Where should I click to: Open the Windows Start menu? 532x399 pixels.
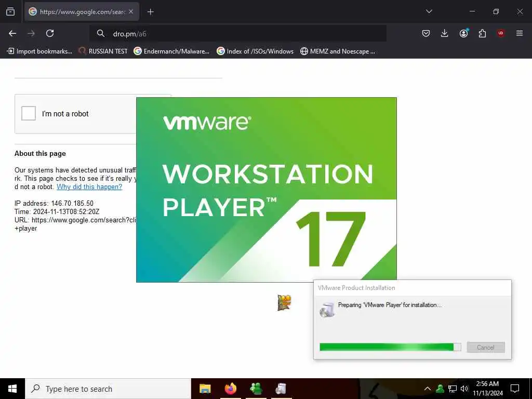click(x=12, y=389)
